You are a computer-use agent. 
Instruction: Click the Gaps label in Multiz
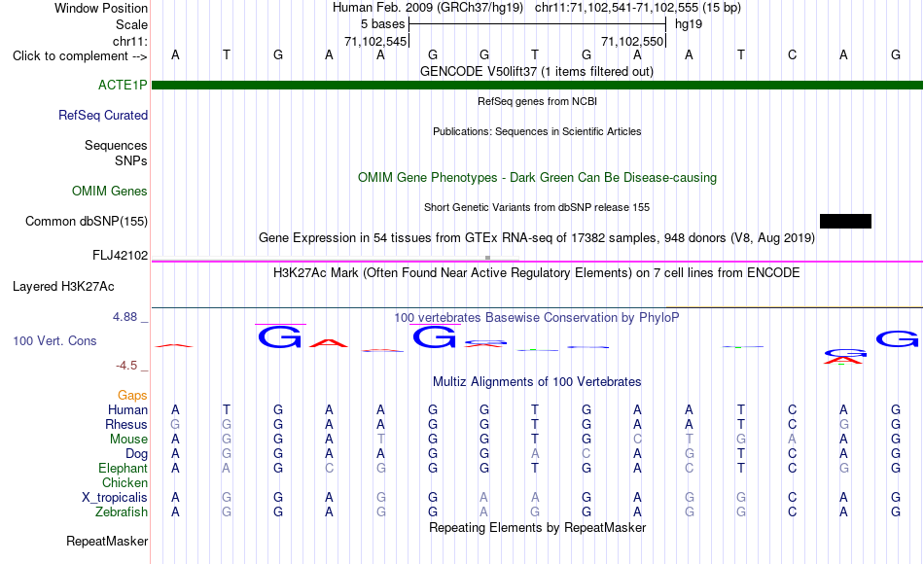click(x=132, y=395)
